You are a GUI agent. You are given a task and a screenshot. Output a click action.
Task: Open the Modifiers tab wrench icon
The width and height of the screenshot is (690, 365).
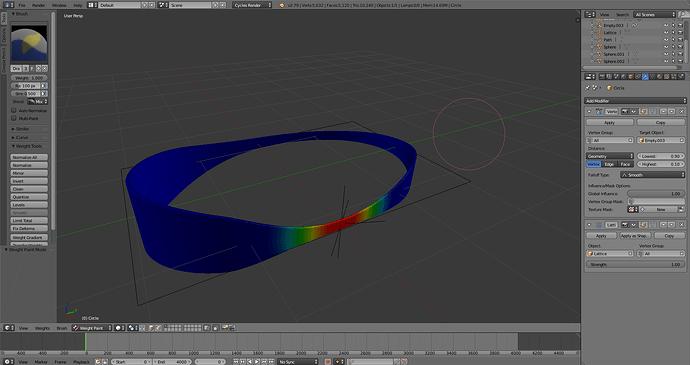[x=645, y=77]
